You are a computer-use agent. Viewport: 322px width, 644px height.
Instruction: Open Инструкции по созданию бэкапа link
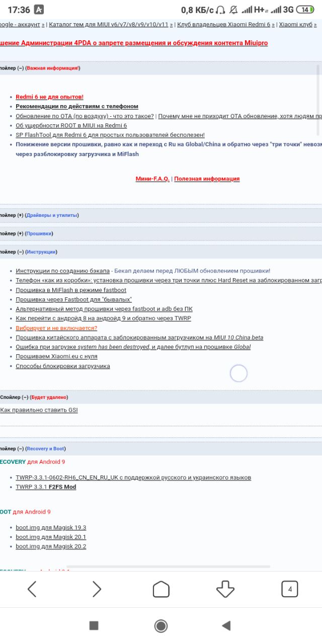pyautogui.click(x=62, y=271)
